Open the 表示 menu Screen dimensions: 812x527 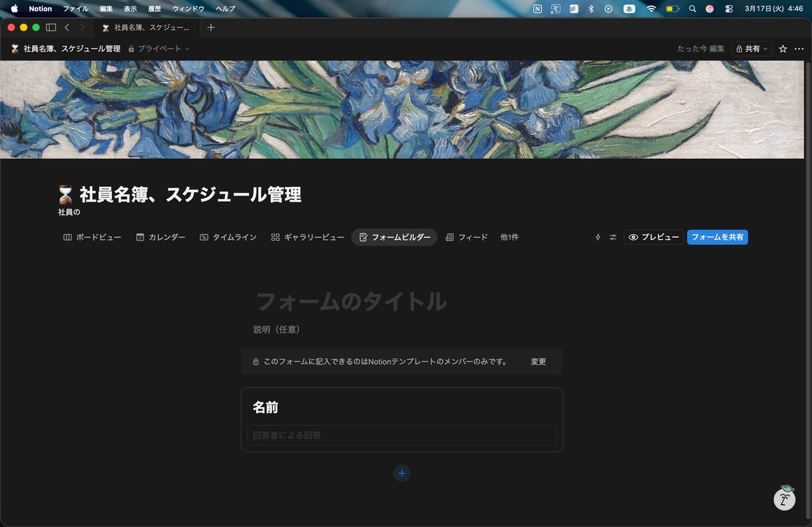pos(130,9)
